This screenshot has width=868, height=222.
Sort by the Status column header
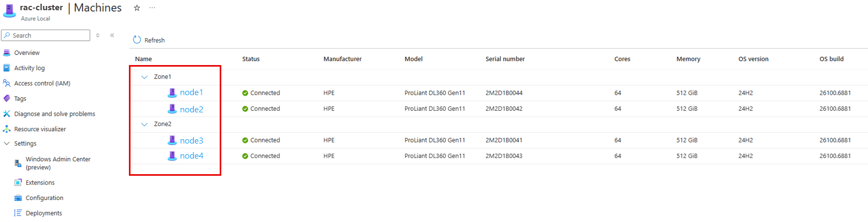[251, 59]
